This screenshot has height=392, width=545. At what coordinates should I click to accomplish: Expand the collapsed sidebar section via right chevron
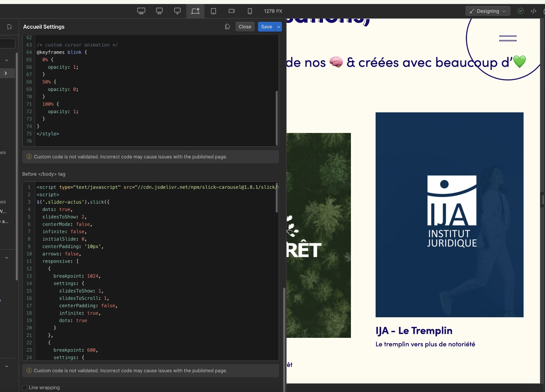(6, 73)
